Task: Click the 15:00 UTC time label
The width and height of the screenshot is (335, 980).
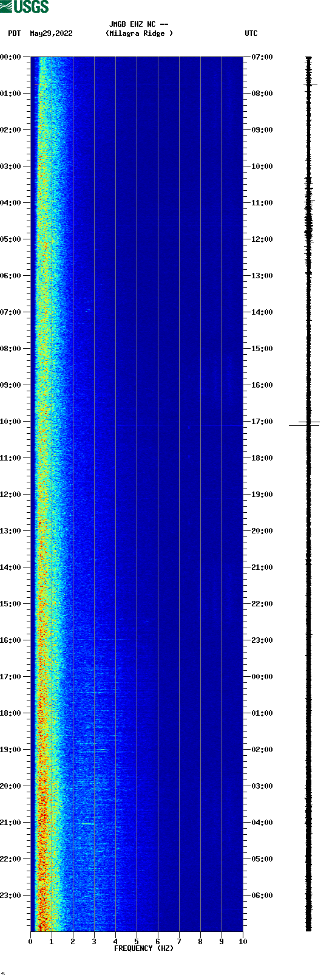Action: click(262, 349)
